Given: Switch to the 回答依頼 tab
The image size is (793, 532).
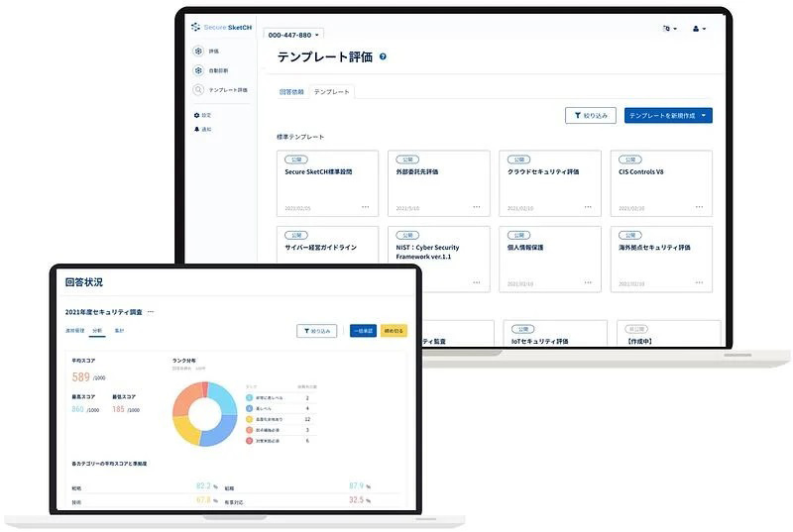Looking at the screenshot, I should (x=291, y=92).
